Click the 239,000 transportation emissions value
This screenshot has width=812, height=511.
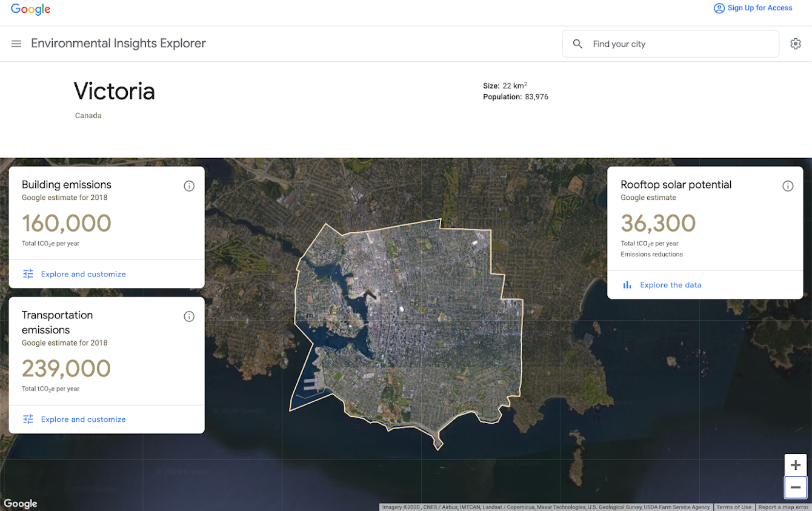pos(67,369)
